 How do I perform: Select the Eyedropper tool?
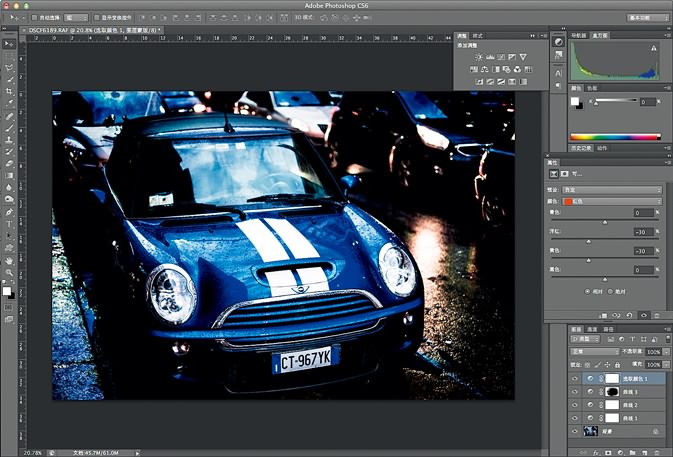[x=9, y=103]
